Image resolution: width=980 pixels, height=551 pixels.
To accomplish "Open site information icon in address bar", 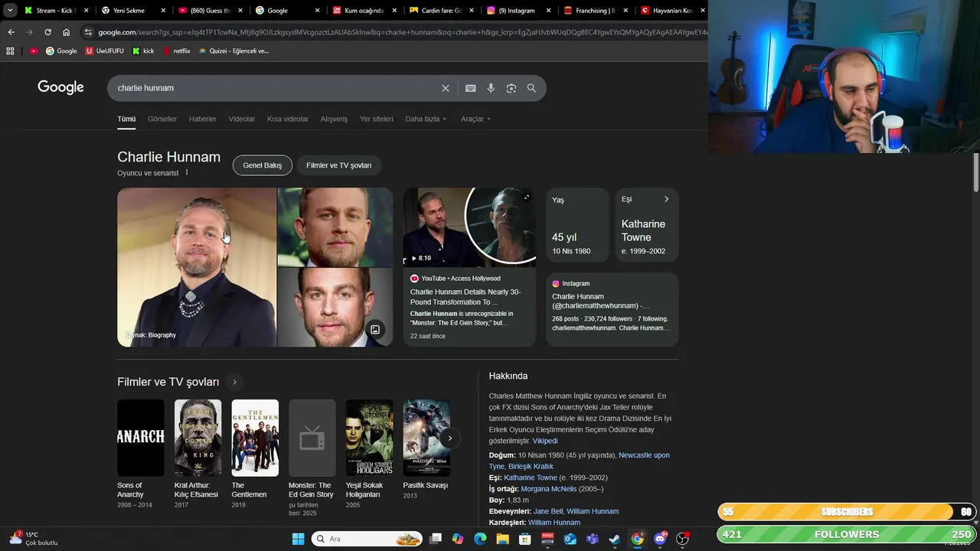I will tap(89, 32).
